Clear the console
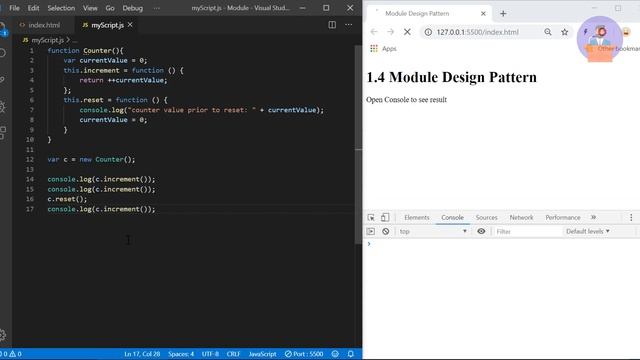This screenshot has height=360, width=640. [x=386, y=231]
